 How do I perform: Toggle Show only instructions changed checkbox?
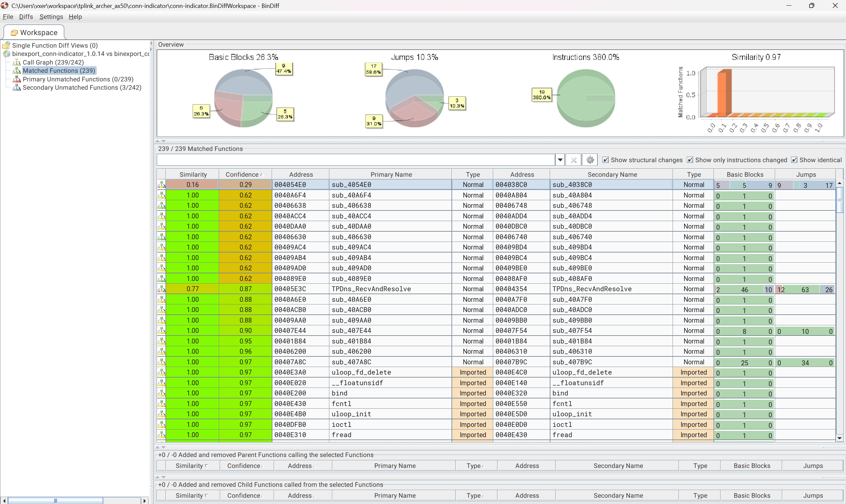tap(690, 160)
